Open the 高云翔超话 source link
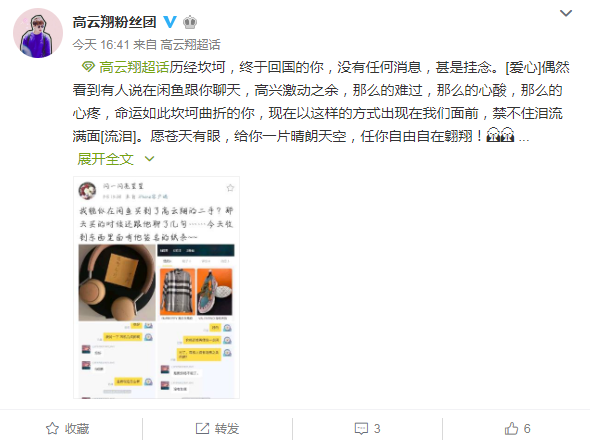Image resolution: width=590 pixels, height=443 pixels. 190,45
